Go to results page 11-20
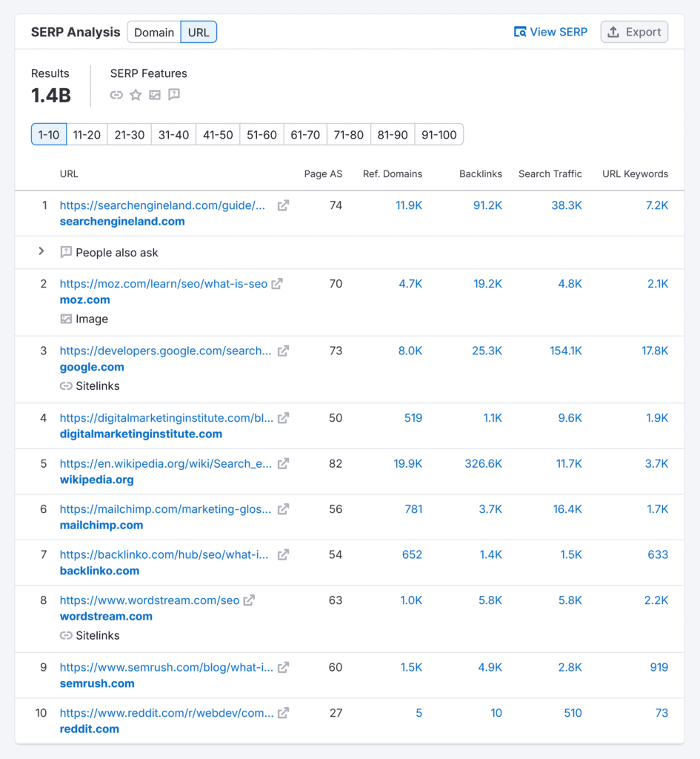This screenshot has height=759, width=700. click(x=87, y=135)
